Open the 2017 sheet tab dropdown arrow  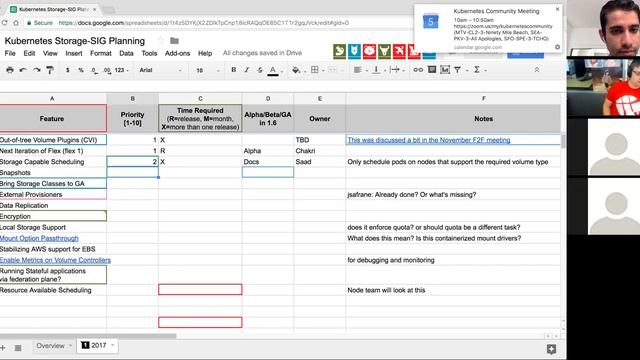pos(113,345)
